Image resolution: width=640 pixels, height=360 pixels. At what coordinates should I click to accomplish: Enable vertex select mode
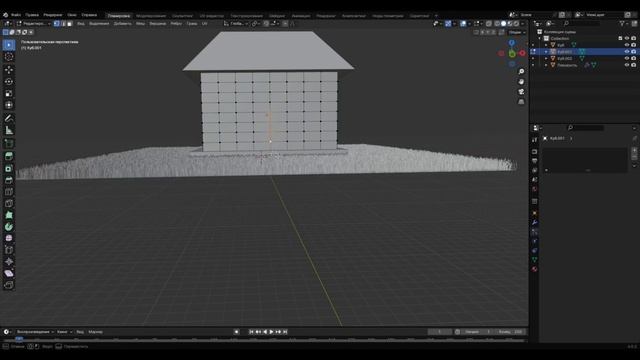click(x=57, y=24)
